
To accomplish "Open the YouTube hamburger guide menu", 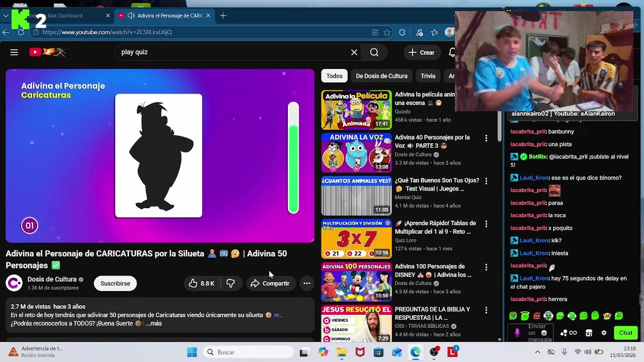I will tap(14, 52).
